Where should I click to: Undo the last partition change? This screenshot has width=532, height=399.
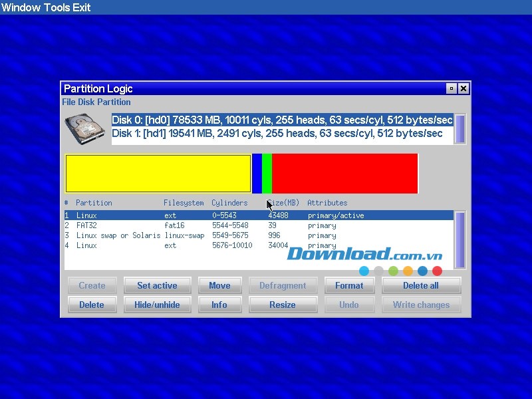[349, 305]
